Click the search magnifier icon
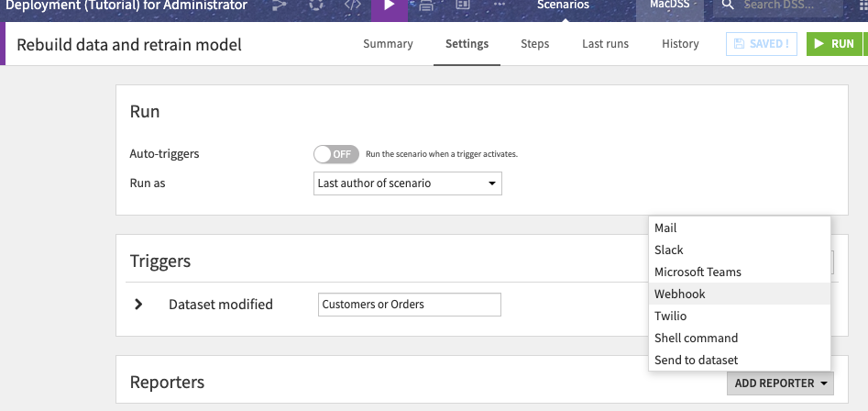 click(x=728, y=6)
